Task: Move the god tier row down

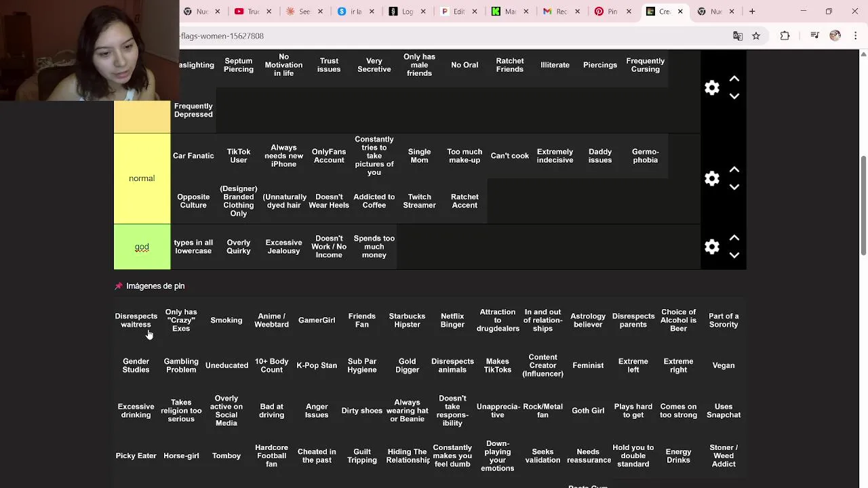Action: click(734, 256)
